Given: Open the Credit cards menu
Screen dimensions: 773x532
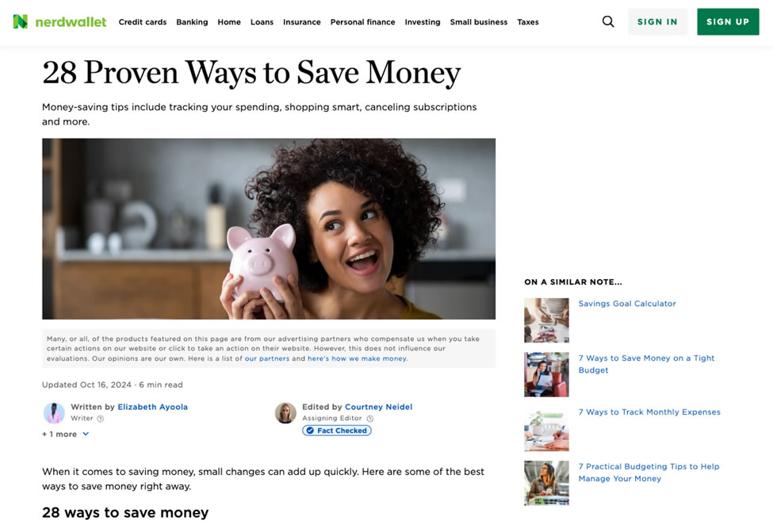Looking at the screenshot, I should (143, 21).
